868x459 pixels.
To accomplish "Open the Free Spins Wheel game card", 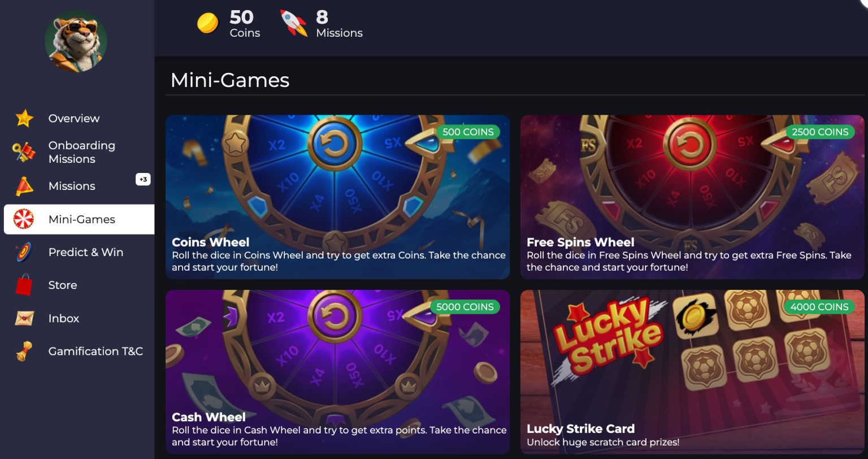I will (692, 197).
